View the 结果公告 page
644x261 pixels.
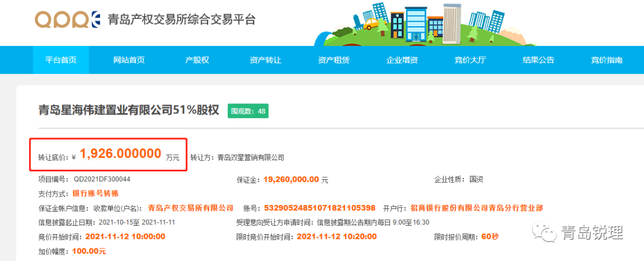(538, 60)
